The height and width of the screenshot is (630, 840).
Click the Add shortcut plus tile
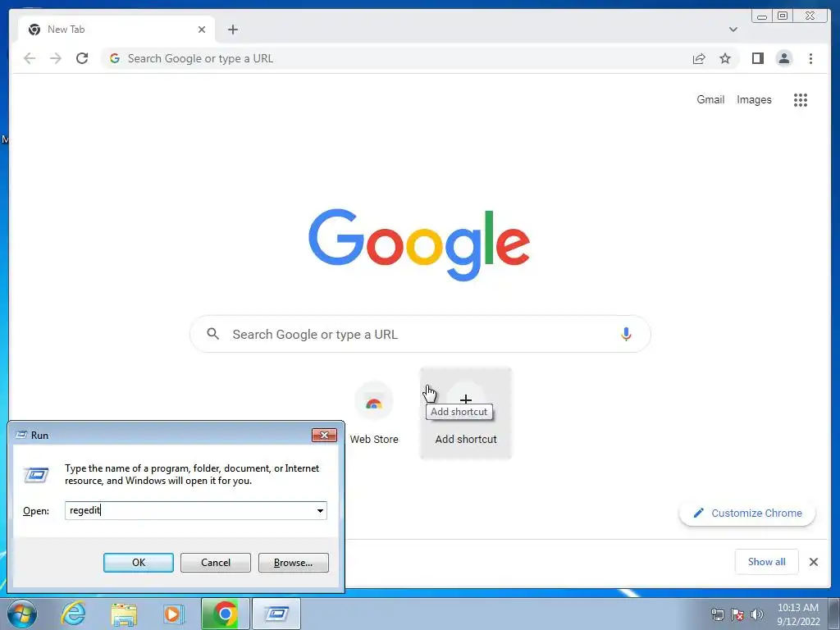(466, 413)
